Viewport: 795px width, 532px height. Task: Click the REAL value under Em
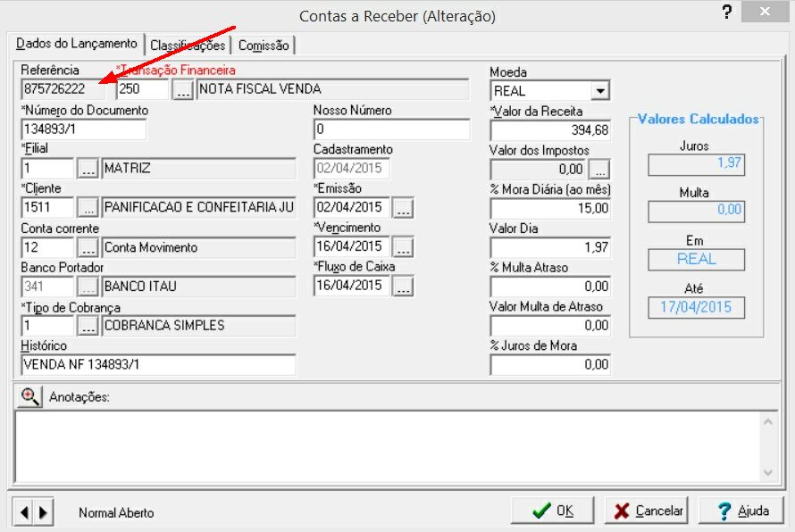(x=696, y=260)
